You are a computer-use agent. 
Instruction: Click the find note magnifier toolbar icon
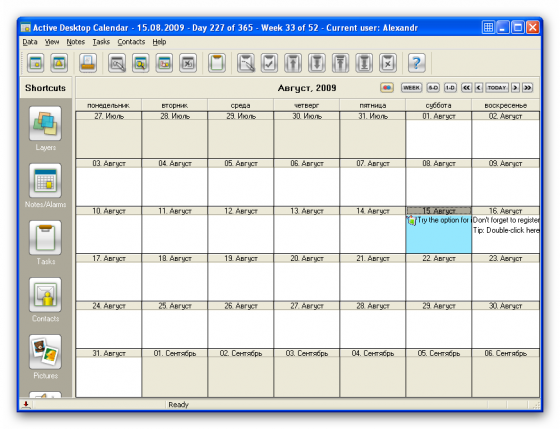141,63
